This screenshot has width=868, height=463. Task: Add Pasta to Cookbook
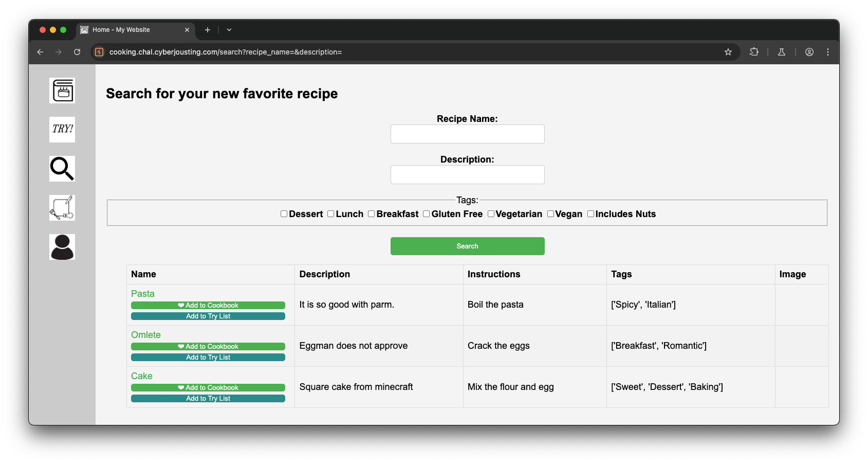(x=208, y=306)
